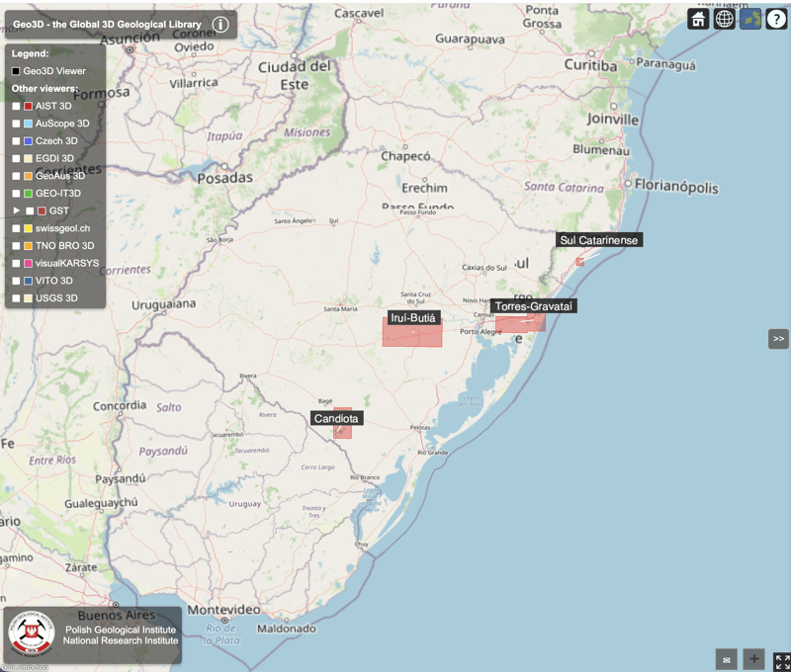
Task: Check the USGS 3D viewer checkbox
Action: coord(17,298)
